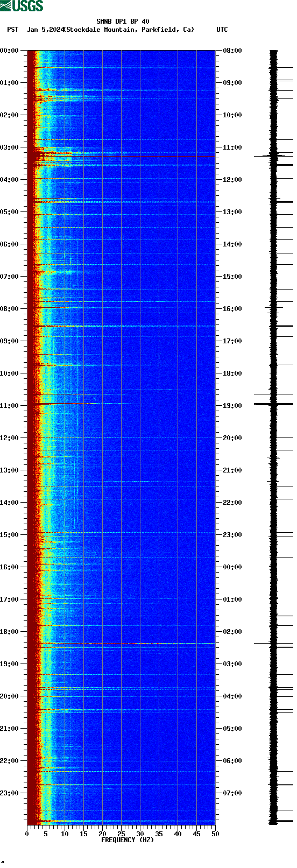Click the 25 Hz frequency tick label
Image resolution: width=297 pixels, height=868 pixels.
(121, 834)
